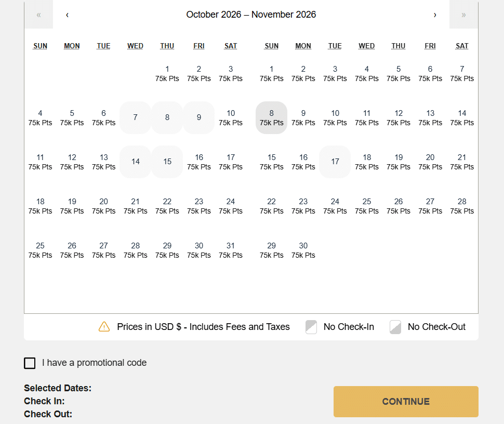Click unavailable October 7 date
504x424 pixels.
136,117
